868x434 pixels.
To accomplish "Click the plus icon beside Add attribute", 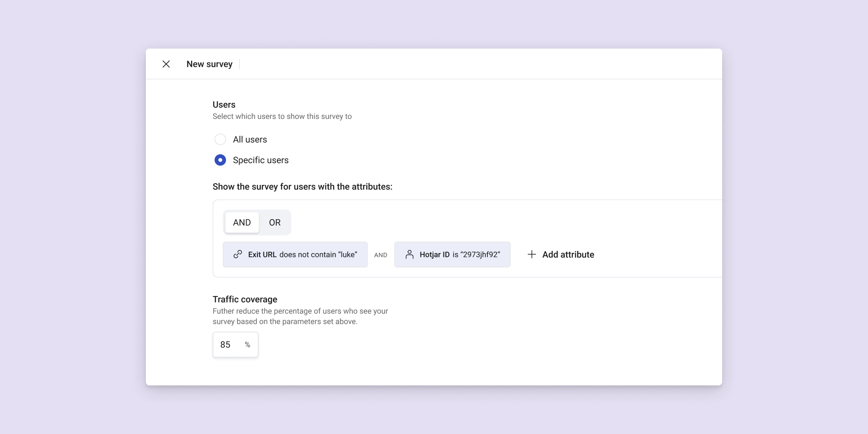I will [x=532, y=254].
